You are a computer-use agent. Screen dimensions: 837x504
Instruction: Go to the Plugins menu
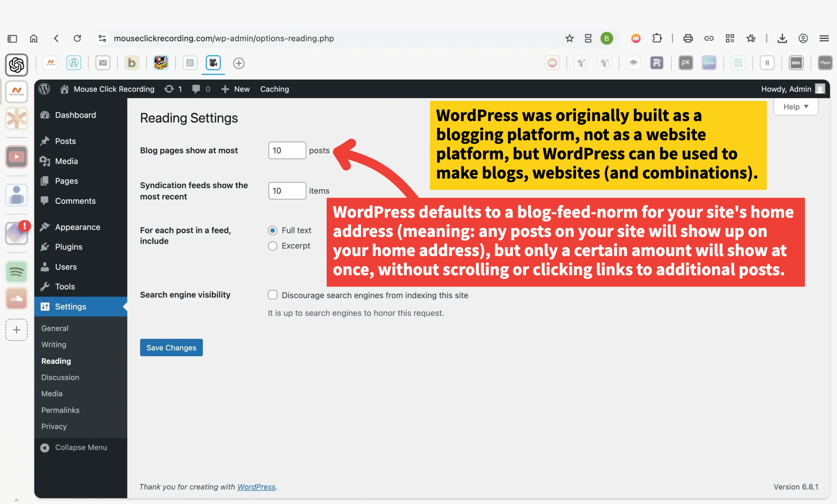[x=69, y=247]
